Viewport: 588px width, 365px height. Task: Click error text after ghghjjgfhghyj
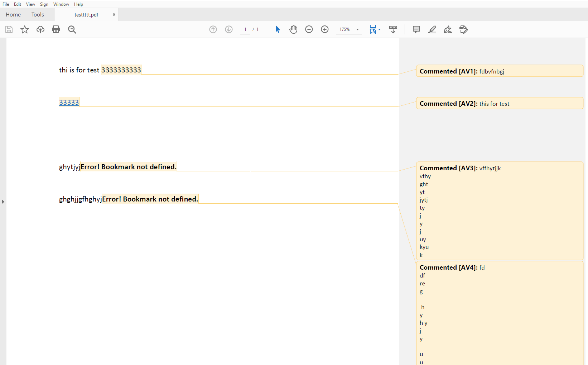150,199
